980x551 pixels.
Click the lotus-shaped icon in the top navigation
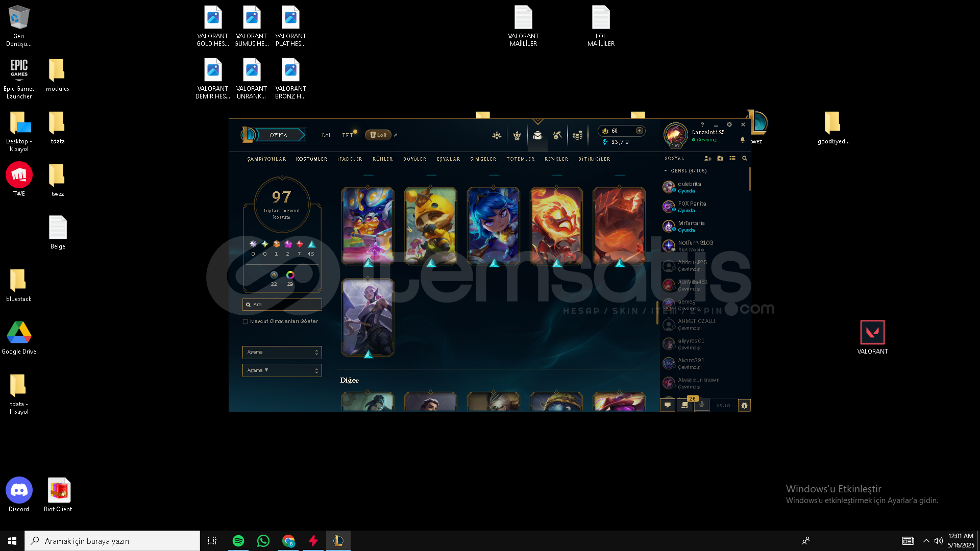point(497,135)
